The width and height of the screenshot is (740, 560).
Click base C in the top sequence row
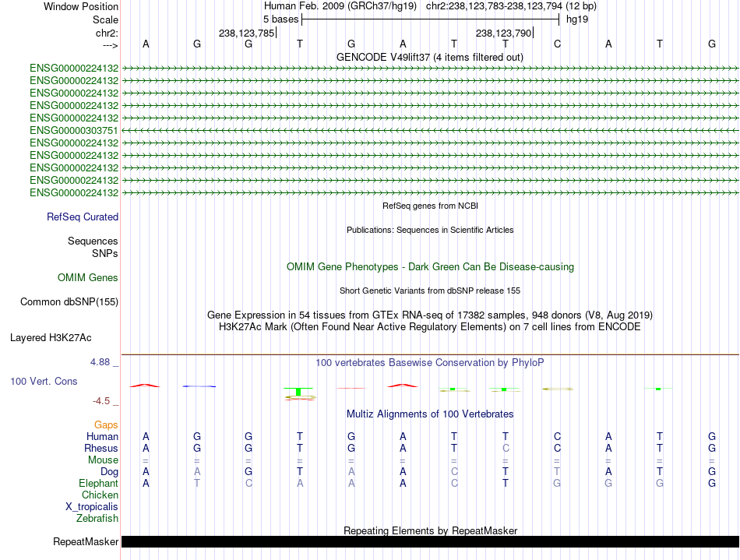point(558,44)
